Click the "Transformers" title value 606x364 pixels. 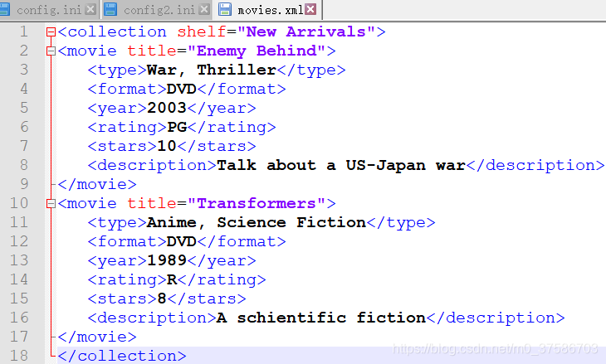click(257, 203)
